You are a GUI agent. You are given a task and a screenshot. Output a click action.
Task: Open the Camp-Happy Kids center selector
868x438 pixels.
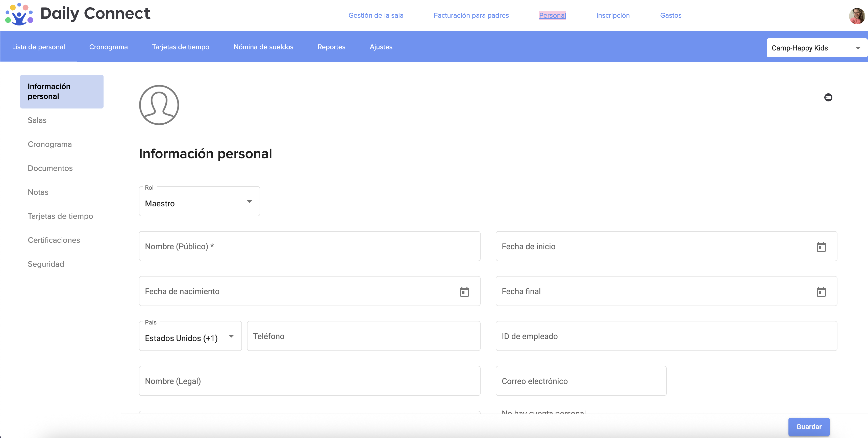coord(816,48)
